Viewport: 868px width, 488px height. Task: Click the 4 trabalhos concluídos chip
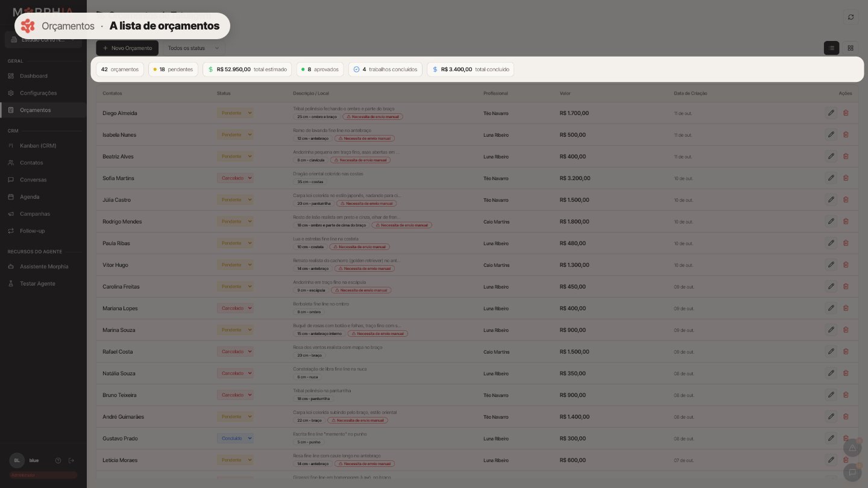point(385,69)
